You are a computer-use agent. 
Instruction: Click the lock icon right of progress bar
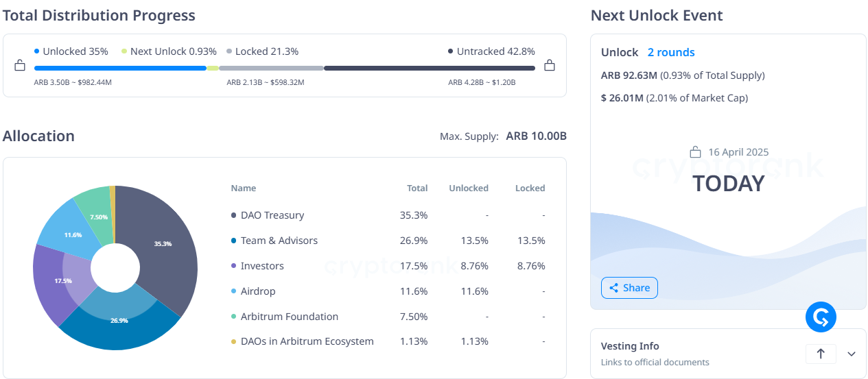(x=549, y=66)
